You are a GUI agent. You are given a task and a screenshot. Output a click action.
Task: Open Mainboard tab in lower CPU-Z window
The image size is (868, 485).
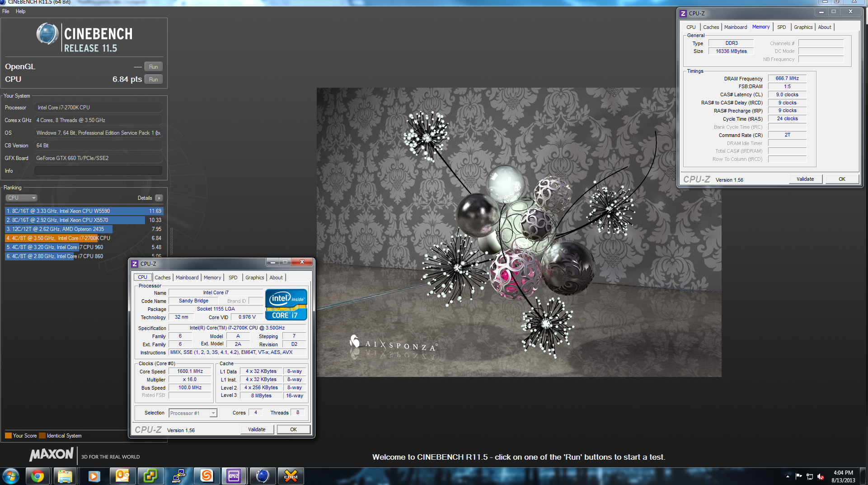187,278
